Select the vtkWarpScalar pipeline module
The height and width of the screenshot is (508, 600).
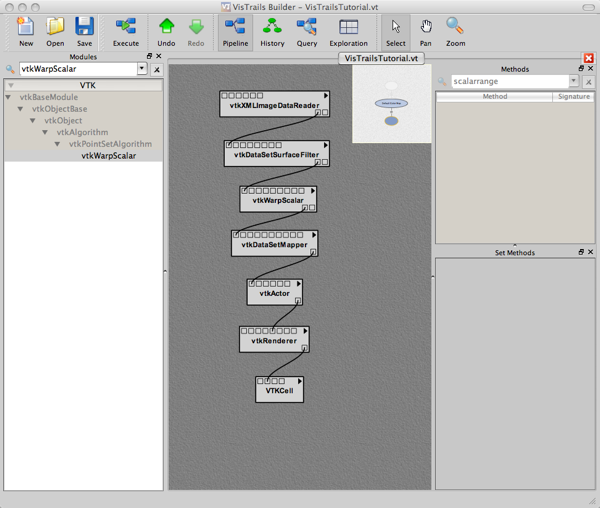coord(278,199)
